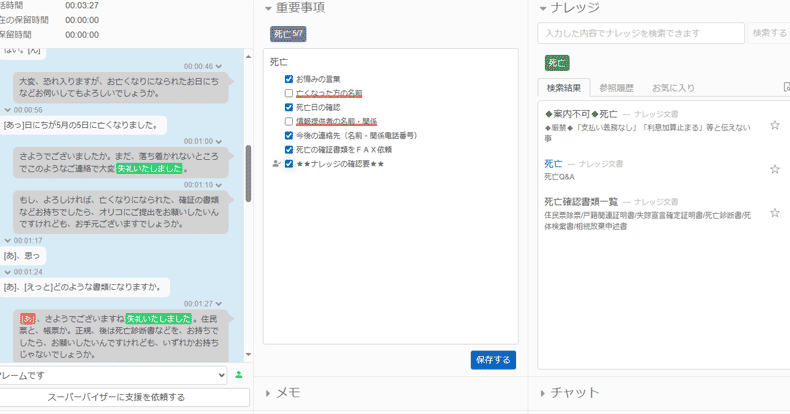Screen dimensions: 790x414
Task: Check the 情報提供者の名前・関係 checkbox
Action: [x=289, y=121]
